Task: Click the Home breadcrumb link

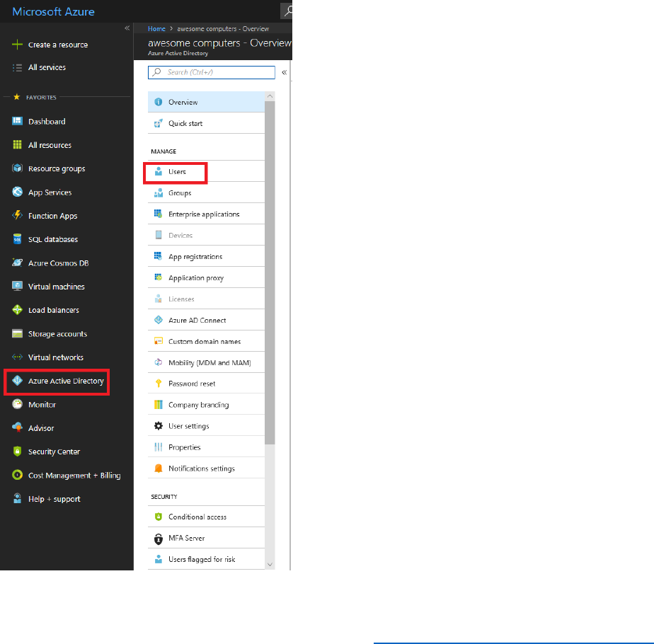Action: pos(156,29)
